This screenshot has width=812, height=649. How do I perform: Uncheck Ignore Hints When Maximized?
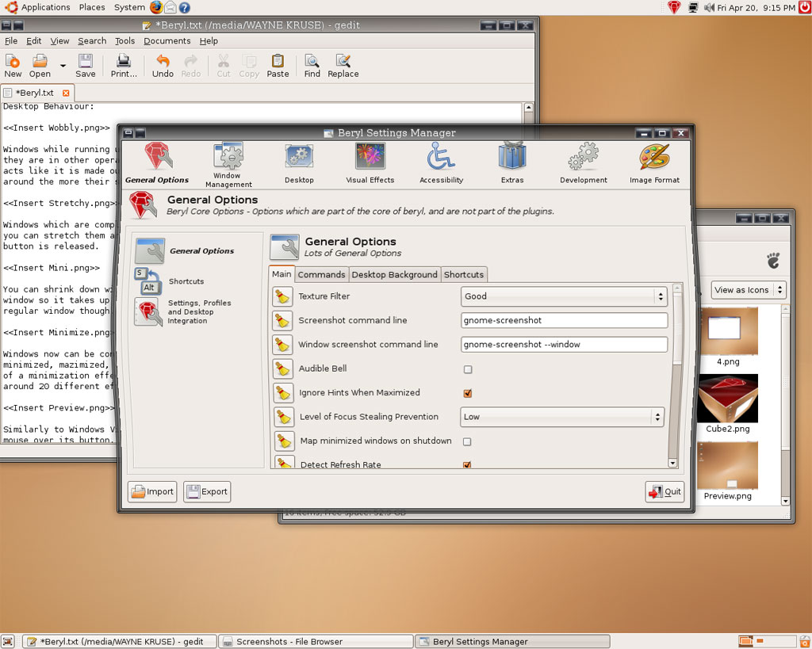468,393
